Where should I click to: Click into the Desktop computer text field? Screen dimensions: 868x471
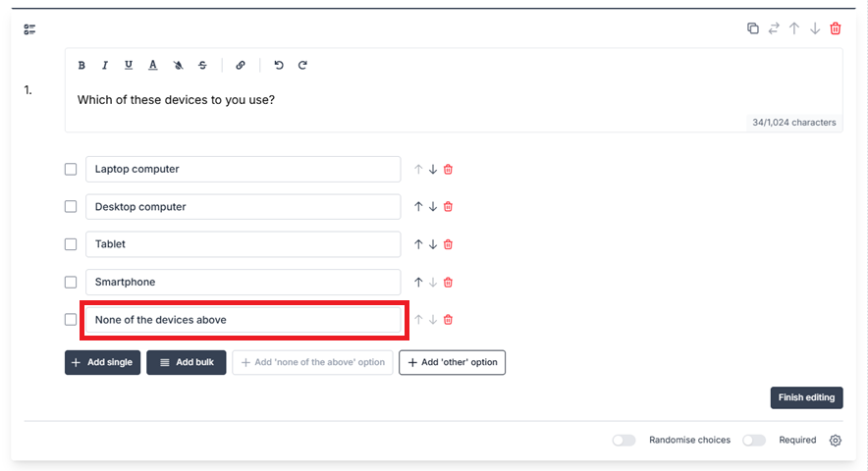click(x=243, y=206)
